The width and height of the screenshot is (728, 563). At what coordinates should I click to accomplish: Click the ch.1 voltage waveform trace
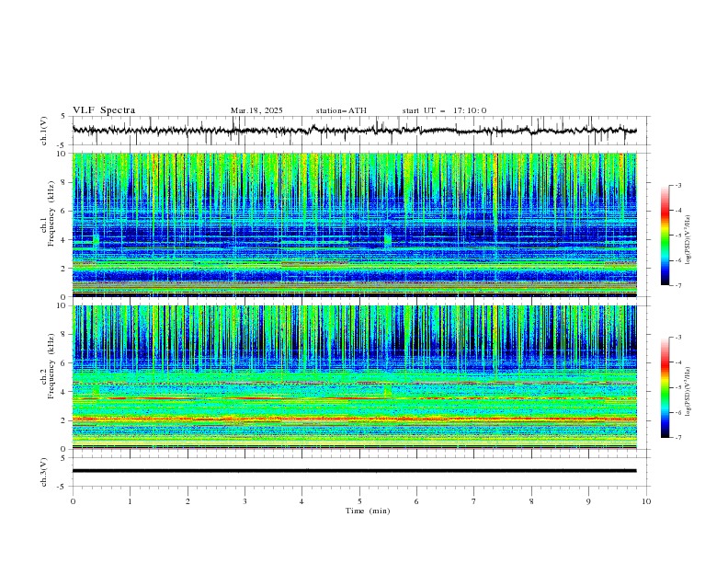click(354, 131)
